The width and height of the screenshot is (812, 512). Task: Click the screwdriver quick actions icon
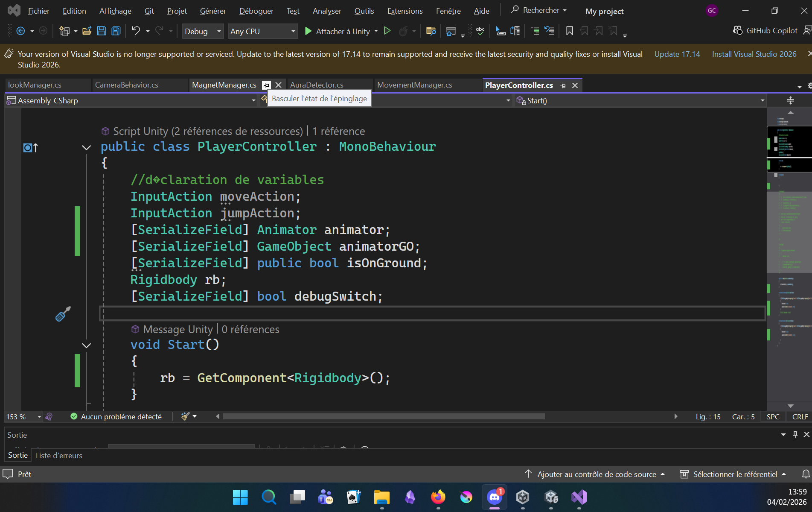[x=63, y=314]
